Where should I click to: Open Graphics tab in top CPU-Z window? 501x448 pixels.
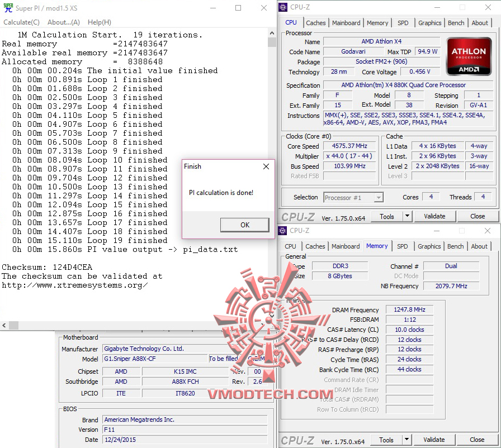[x=429, y=23]
